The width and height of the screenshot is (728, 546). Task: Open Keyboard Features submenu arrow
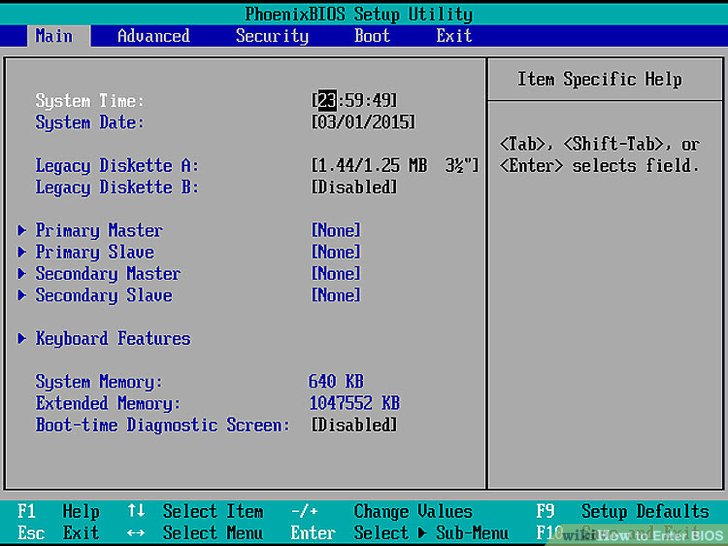tap(22, 339)
